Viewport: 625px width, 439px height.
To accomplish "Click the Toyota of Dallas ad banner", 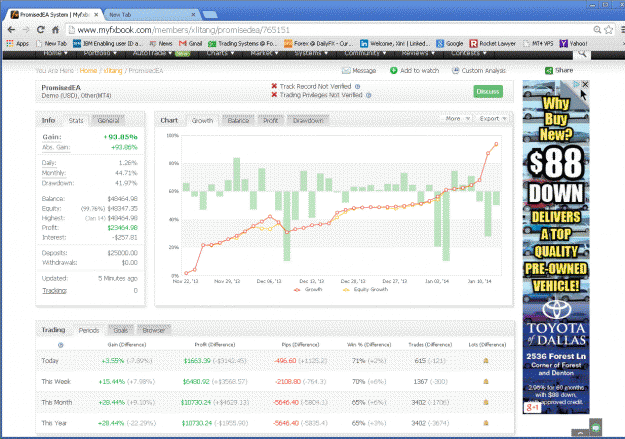I will tap(556, 247).
